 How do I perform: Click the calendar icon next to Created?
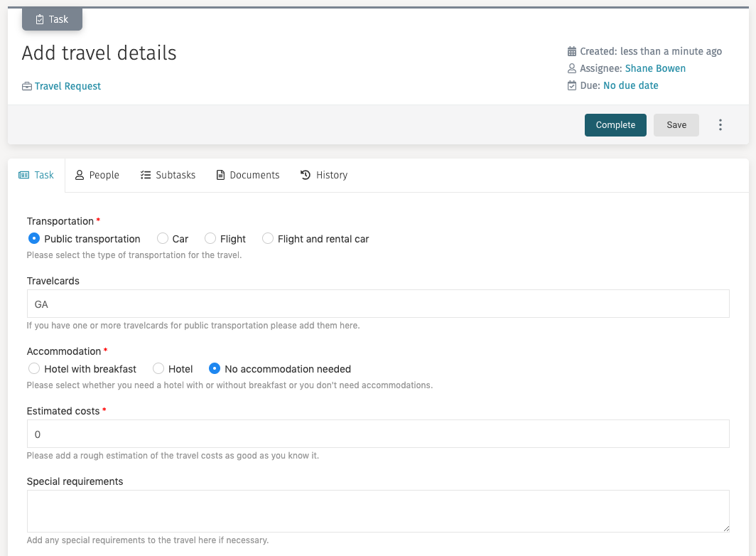point(572,51)
